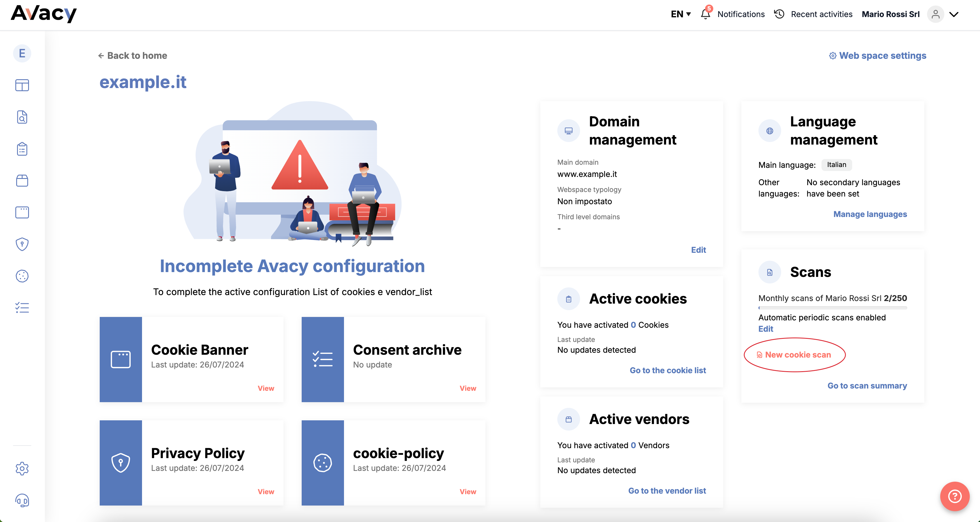This screenshot has width=980, height=522.
Task: Click View on Consent archive card
Action: (x=468, y=388)
